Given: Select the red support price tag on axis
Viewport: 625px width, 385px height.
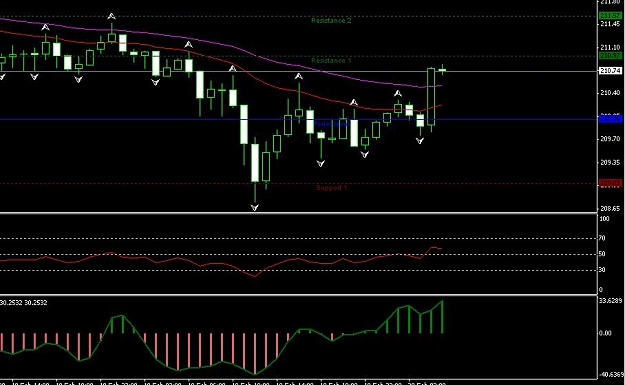Looking at the screenshot, I should 610,184.
